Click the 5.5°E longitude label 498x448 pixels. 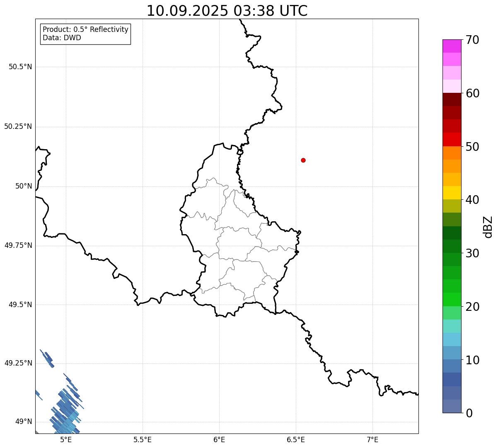(143, 440)
